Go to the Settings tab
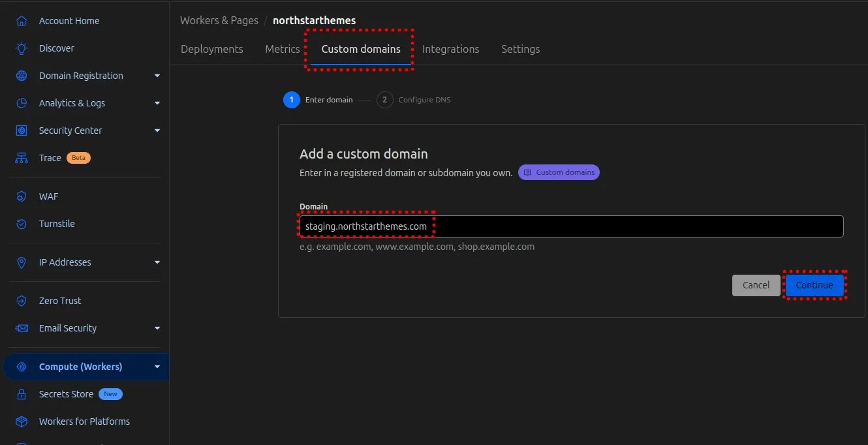This screenshot has height=445, width=868. [520, 49]
